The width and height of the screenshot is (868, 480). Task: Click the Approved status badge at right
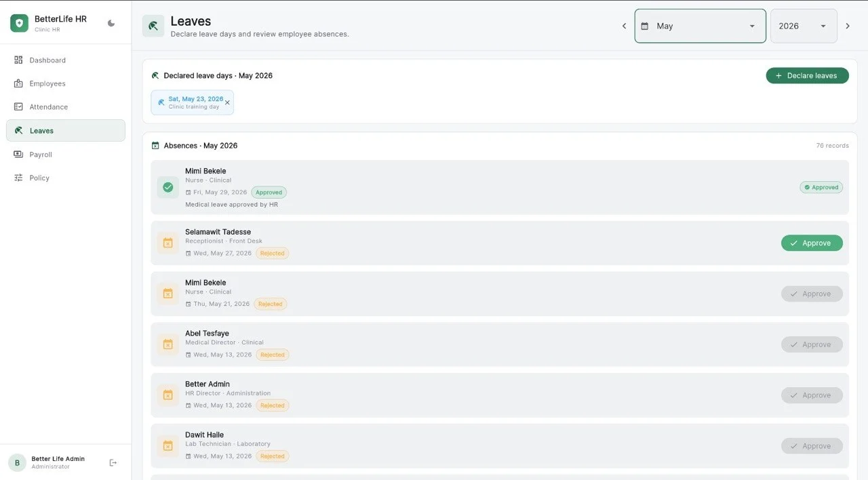click(821, 187)
